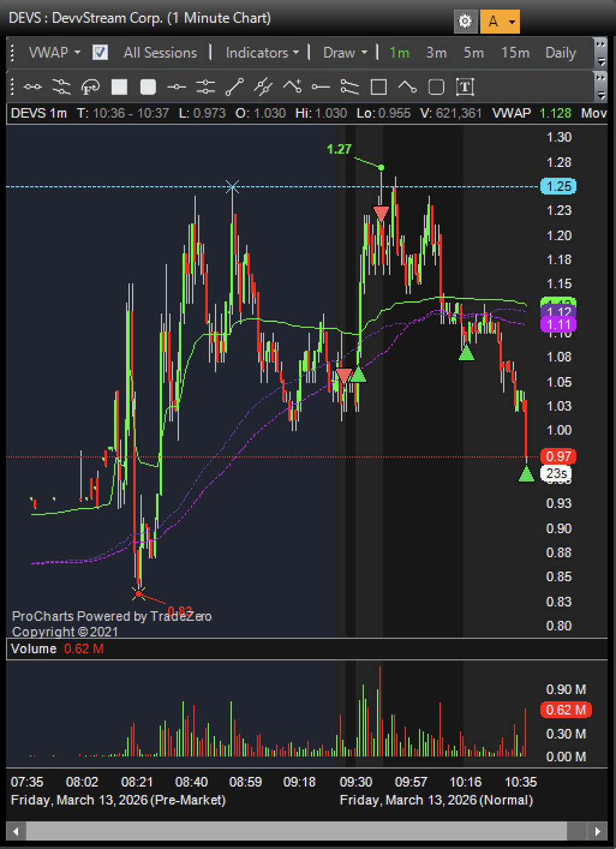Click the VWAP value 1.128

coord(557,113)
